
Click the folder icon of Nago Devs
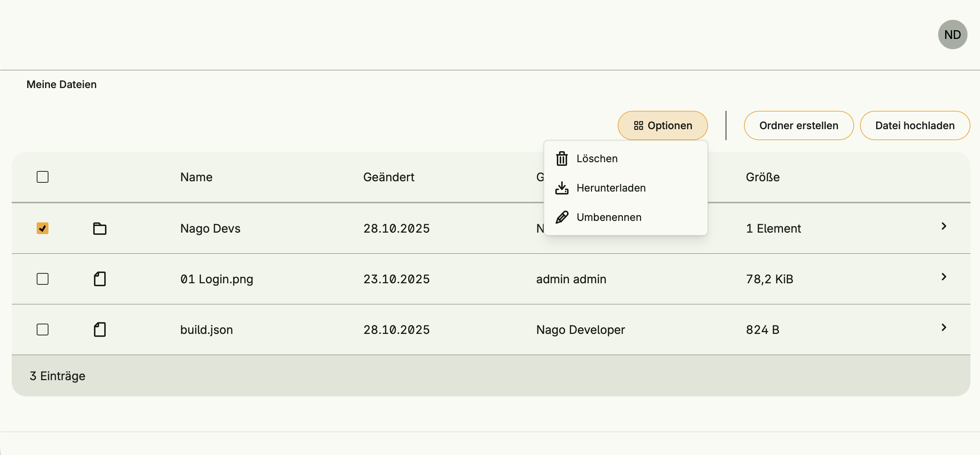click(x=100, y=228)
